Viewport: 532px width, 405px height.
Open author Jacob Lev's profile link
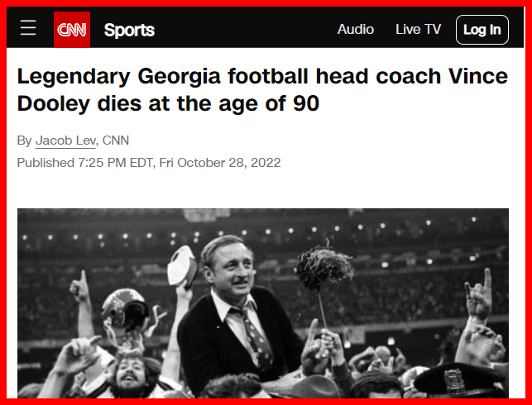click(65, 141)
